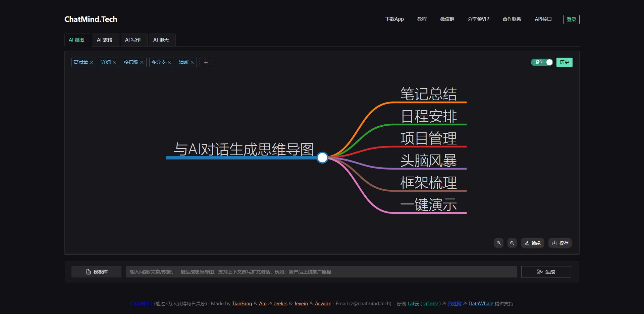Viewport: 644px width, 314px height.
Task: Remove the 高质量 tag
Action: tap(92, 62)
